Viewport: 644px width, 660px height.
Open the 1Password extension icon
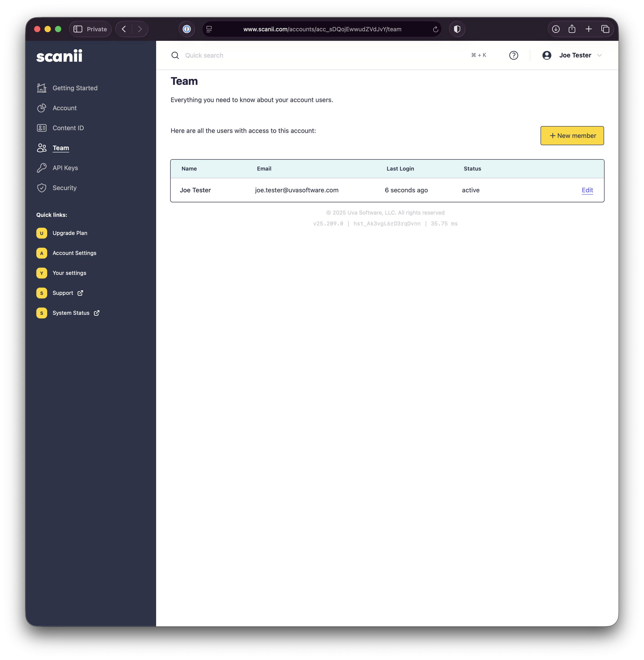(187, 29)
